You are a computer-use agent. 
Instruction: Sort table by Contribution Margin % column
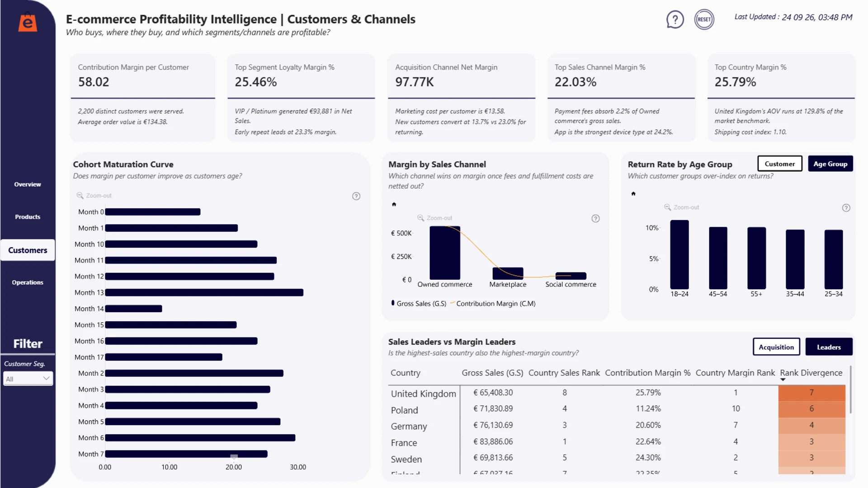(x=648, y=373)
